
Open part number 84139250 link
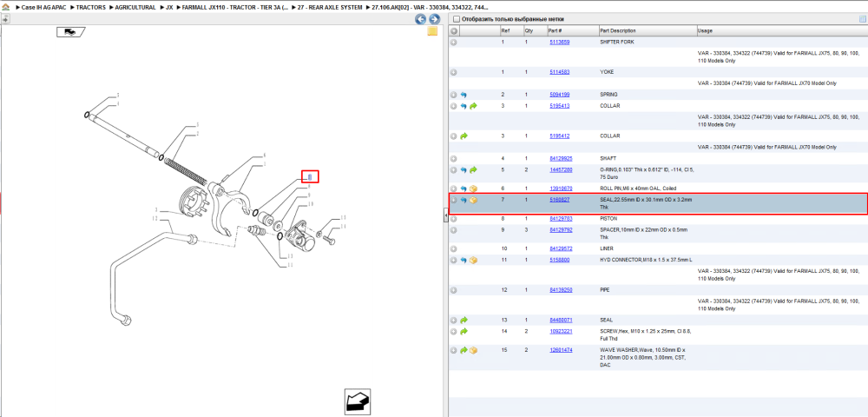[x=561, y=290]
